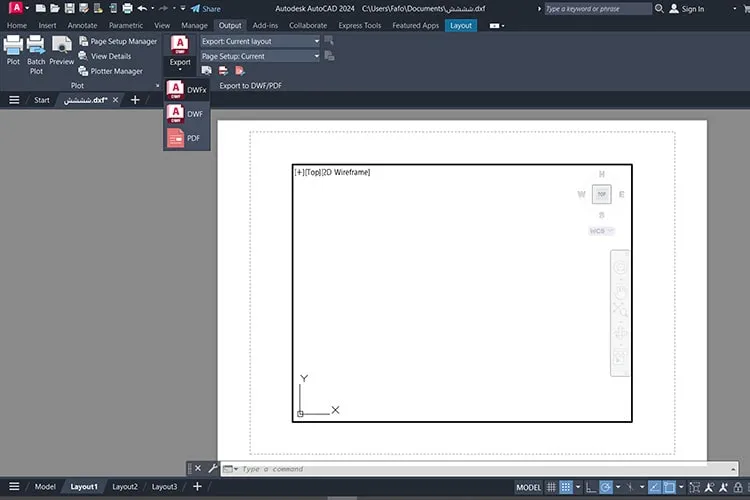Viewport: 750px width, 500px height.
Task: Choose DWFx from Export dropdown
Action: 187,90
